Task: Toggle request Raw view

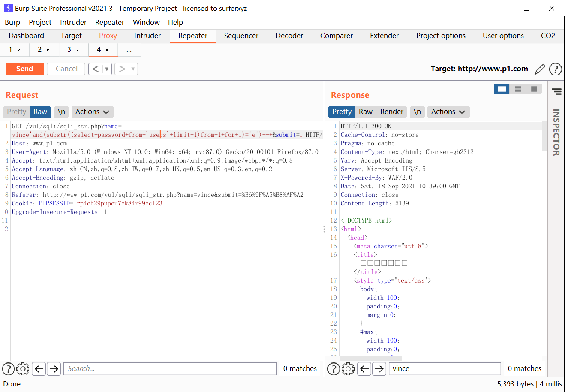Action: pyautogui.click(x=40, y=112)
